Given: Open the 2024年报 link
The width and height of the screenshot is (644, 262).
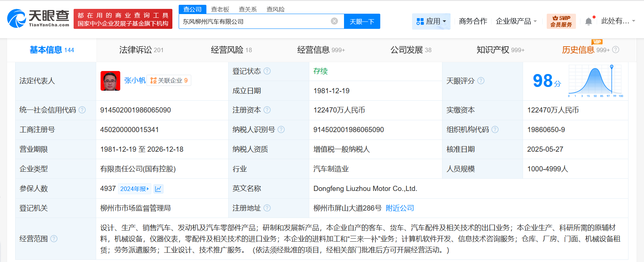Looking at the screenshot, I should point(134,189).
